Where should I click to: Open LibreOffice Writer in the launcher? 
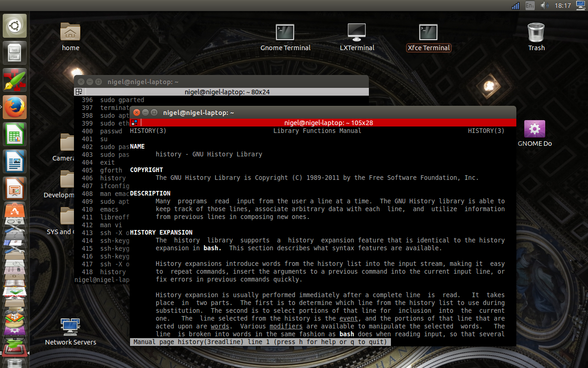[x=15, y=161]
